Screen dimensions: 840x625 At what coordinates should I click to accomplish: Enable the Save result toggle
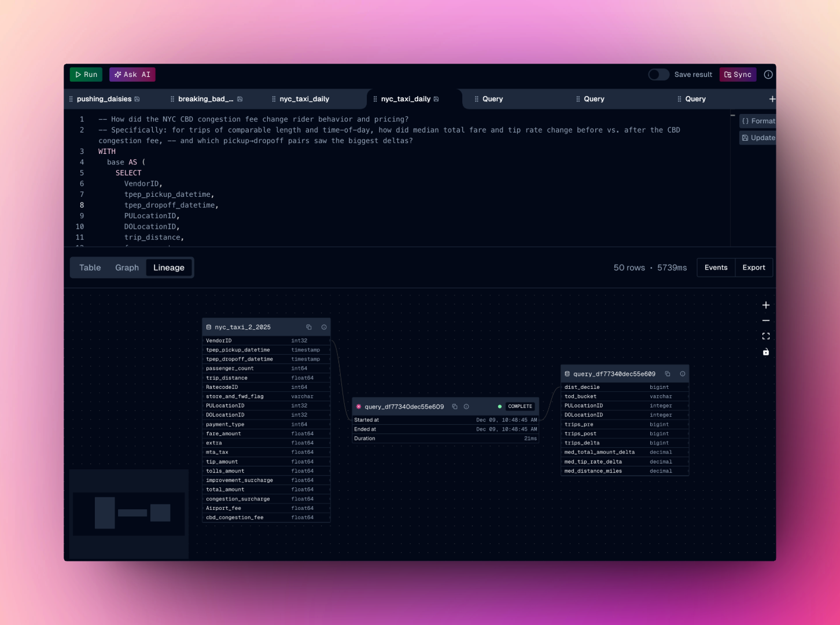659,74
